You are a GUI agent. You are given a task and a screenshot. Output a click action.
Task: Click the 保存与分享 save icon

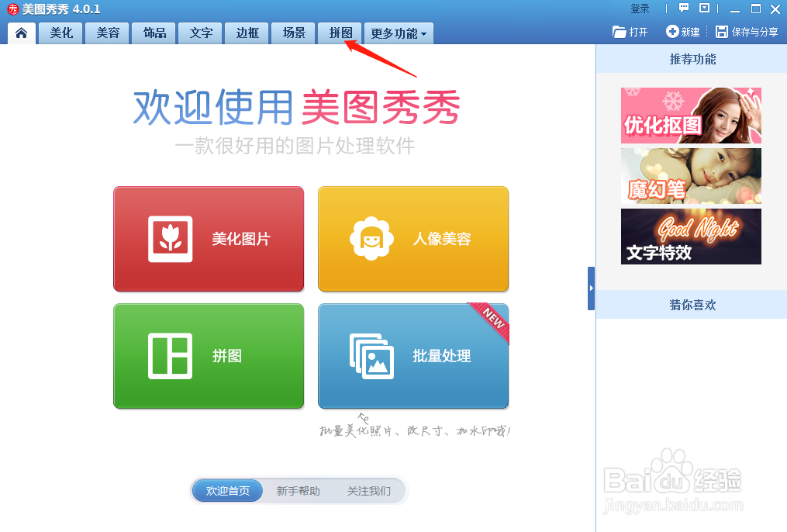tap(723, 33)
